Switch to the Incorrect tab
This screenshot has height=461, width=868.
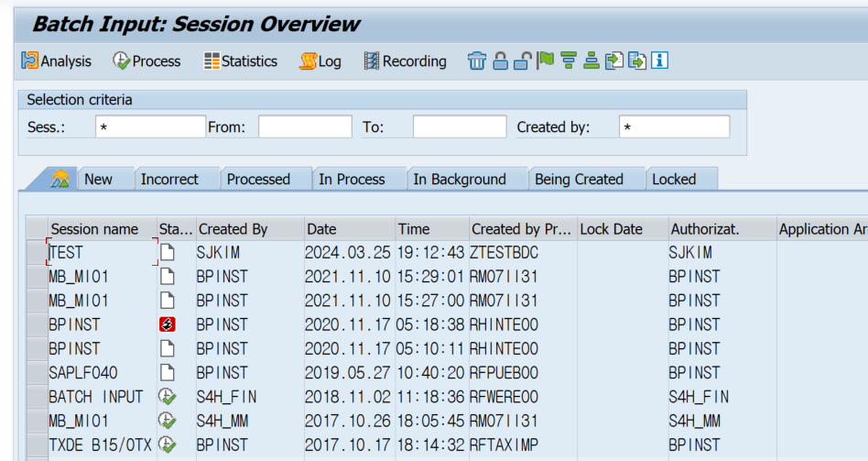click(x=177, y=179)
